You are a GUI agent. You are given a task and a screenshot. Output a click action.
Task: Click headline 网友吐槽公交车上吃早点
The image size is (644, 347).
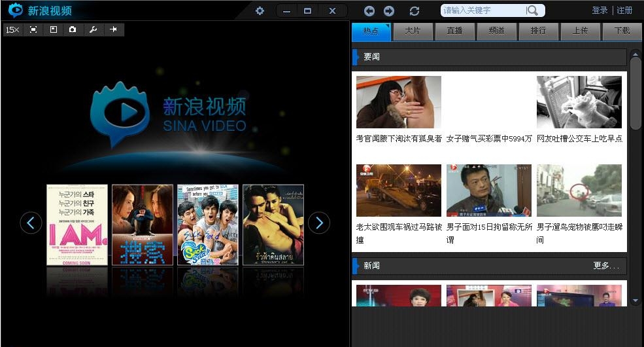coord(579,139)
